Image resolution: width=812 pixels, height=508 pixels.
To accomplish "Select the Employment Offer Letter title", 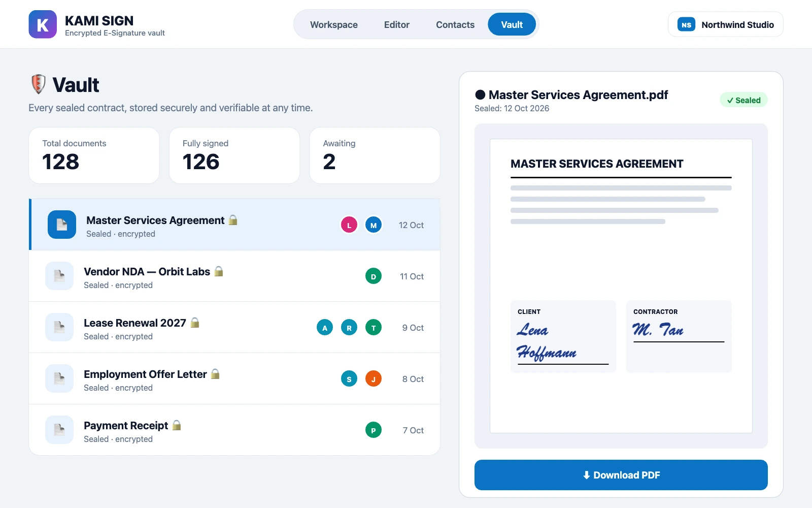I will (x=145, y=374).
